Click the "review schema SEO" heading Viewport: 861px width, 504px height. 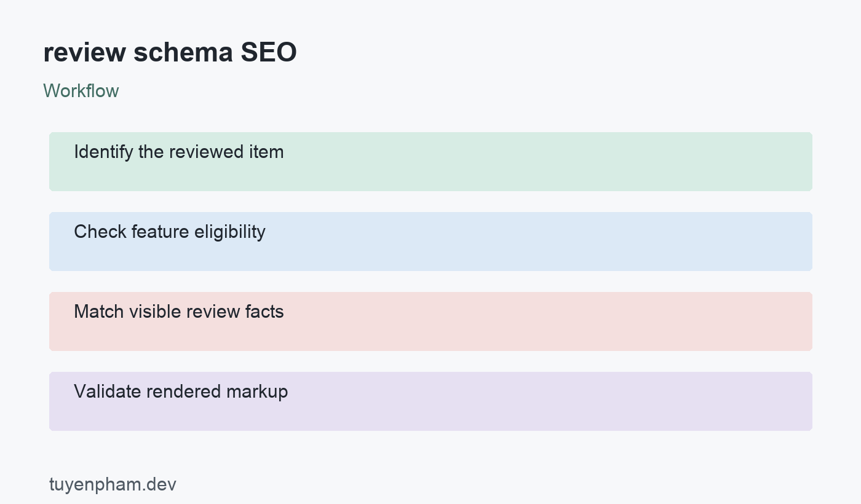170,53
